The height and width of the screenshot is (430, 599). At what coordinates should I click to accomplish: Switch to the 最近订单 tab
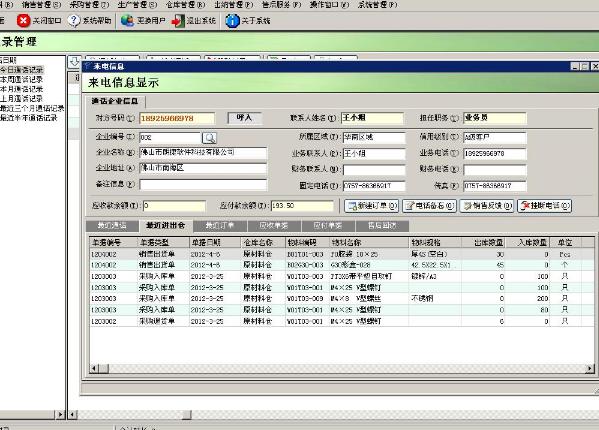pos(220,226)
